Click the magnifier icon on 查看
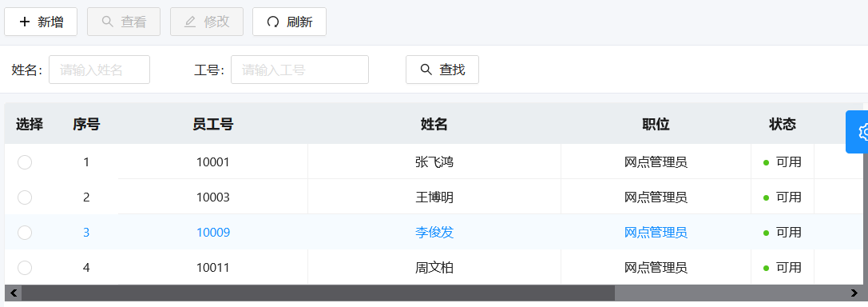Screen dimensions: 868x307 pos(107,22)
